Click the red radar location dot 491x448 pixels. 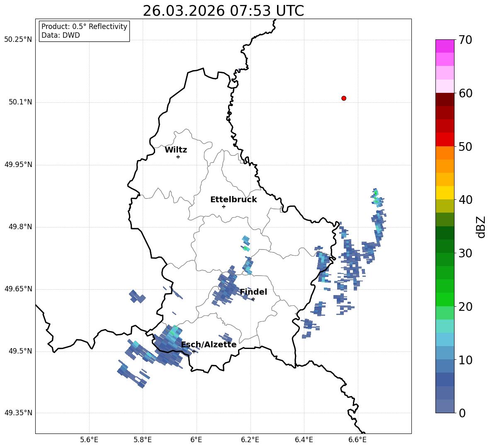[x=344, y=98]
